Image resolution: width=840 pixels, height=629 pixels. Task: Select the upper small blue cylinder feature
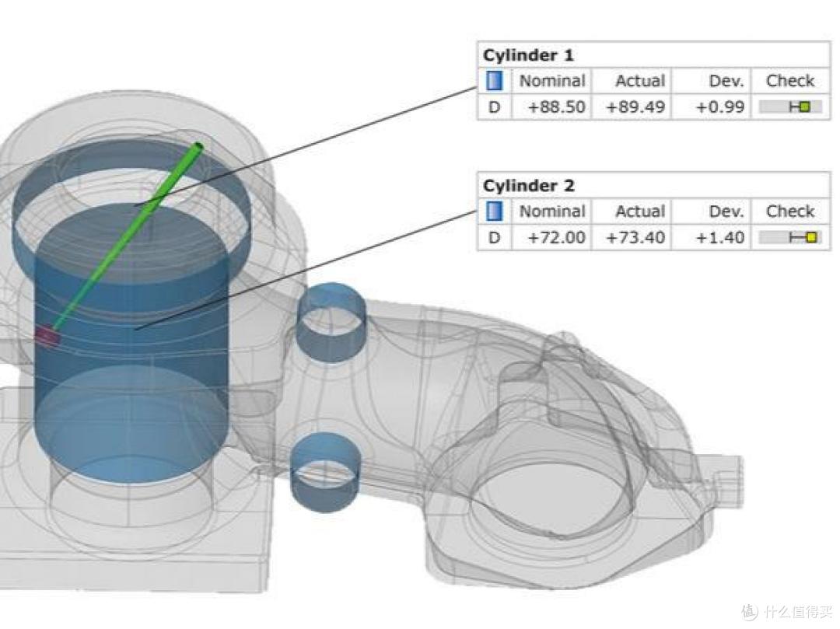pos(331,322)
